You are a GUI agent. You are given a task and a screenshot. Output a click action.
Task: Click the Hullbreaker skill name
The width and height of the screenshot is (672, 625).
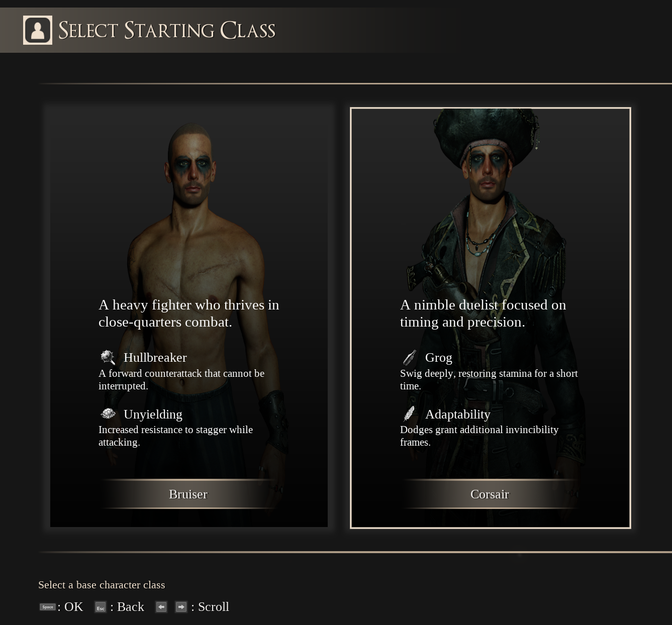click(x=155, y=357)
